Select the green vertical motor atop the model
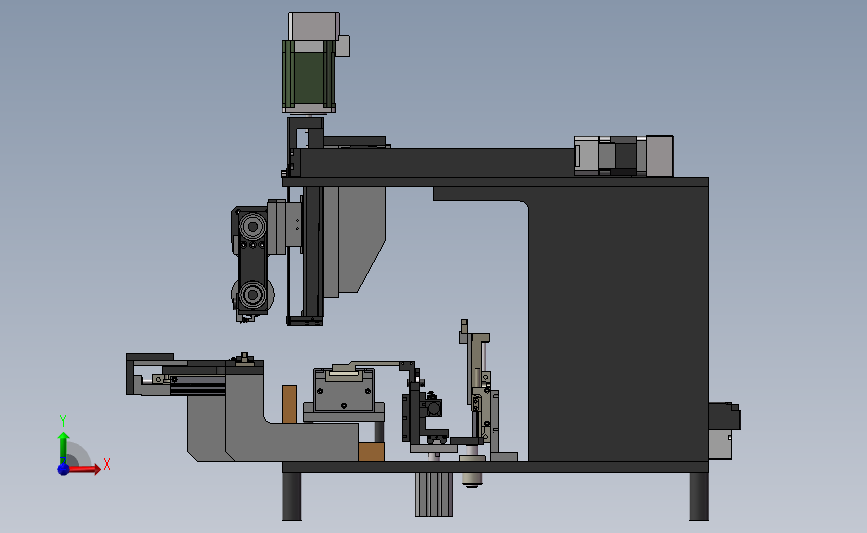Image resolution: width=867 pixels, height=533 pixels. click(x=309, y=75)
